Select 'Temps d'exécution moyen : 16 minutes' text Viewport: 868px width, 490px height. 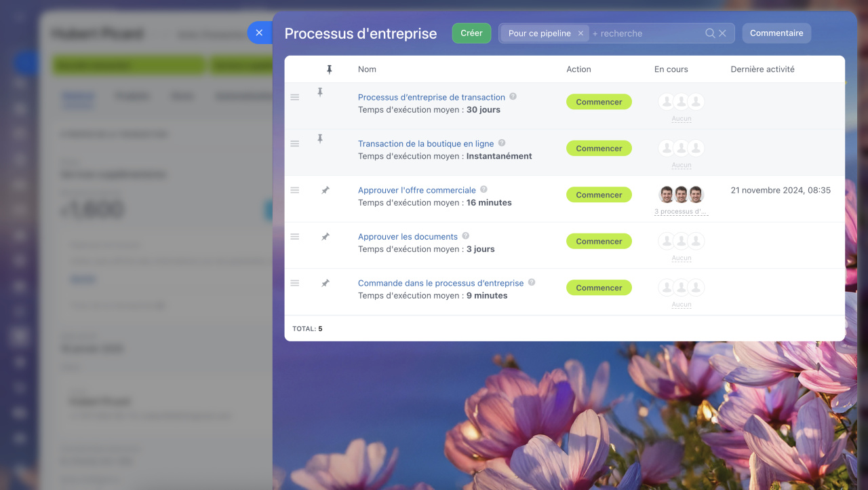click(x=435, y=203)
